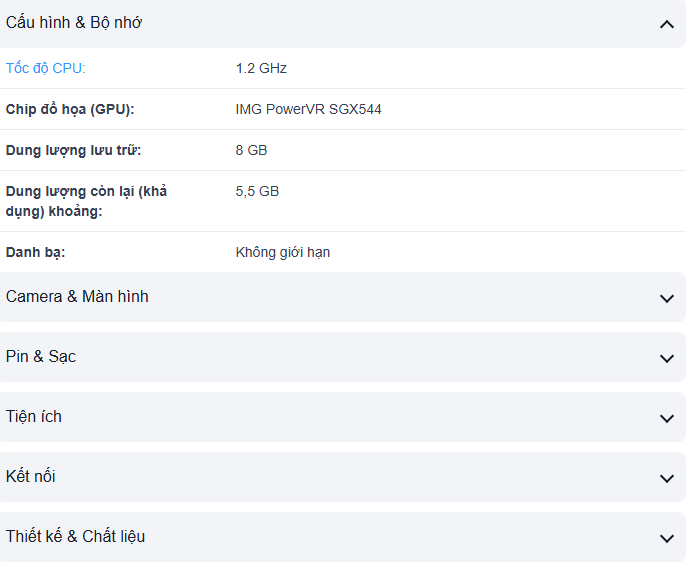Click the Tiện ích chevron icon
This screenshot has height=578, width=689.
pyautogui.click(x=667, y=418)
